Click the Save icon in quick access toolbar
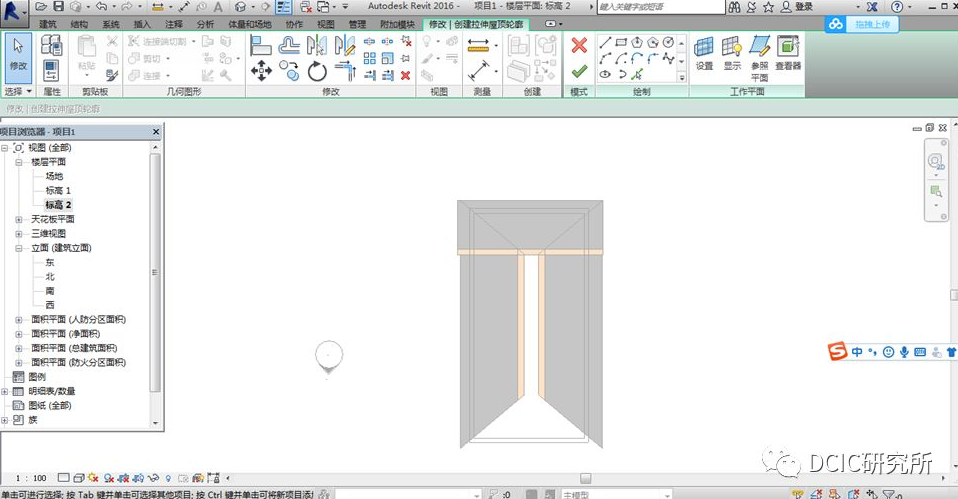The height and width of the screenshot is (499, 958). coord(59,7)
